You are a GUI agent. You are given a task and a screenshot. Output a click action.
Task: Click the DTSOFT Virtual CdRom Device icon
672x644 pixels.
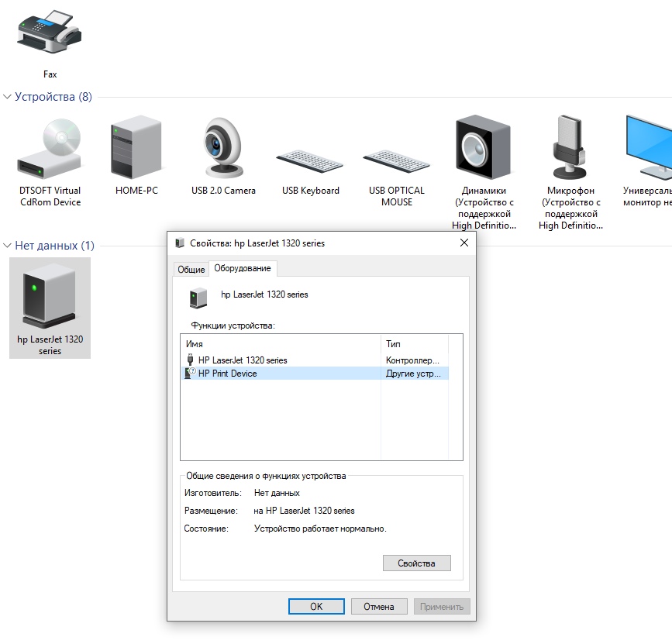[50, 149]
